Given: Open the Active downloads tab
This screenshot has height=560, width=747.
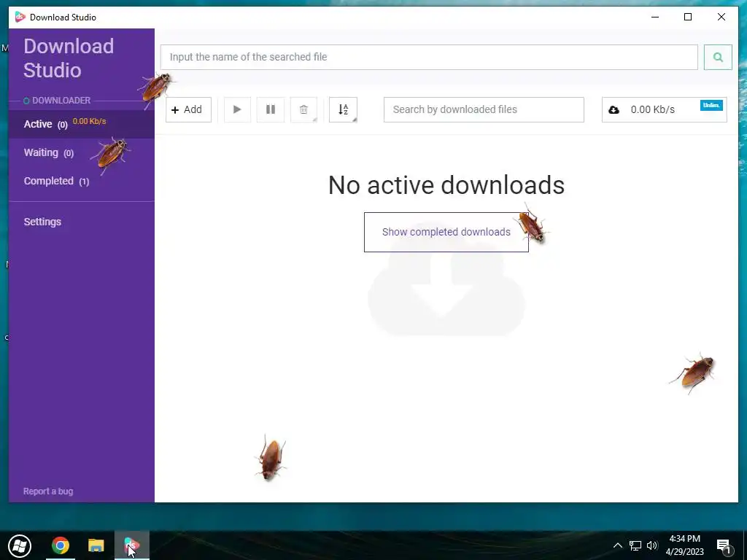Looking at the screenshot, I should [x=82, y=124].
